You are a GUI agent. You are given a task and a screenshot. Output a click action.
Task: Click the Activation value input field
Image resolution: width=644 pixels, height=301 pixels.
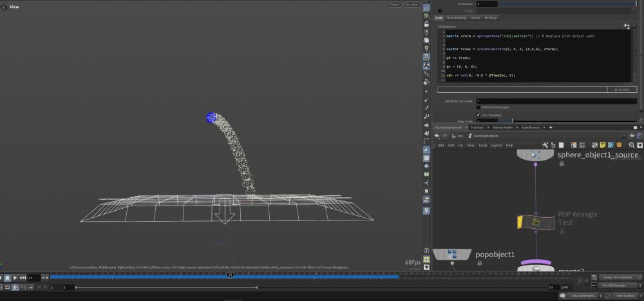[487, 4]
